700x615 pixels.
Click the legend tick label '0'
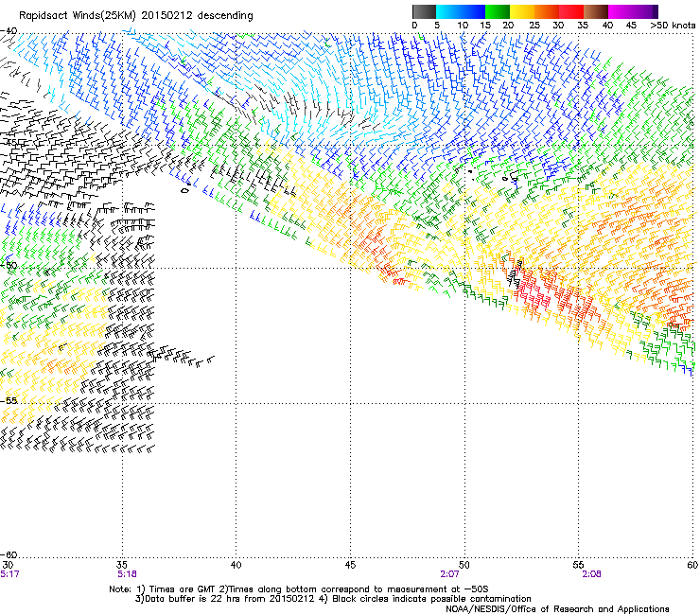pos(414,26)
